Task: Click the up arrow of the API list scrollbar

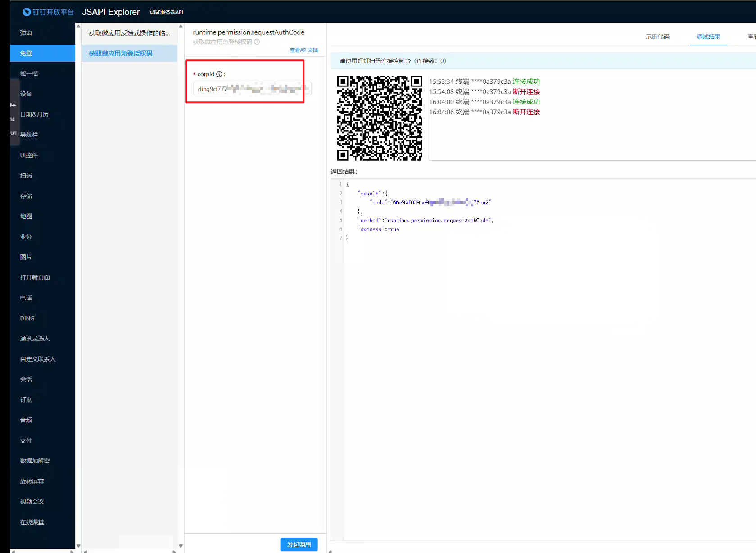Action: (181, 27)
